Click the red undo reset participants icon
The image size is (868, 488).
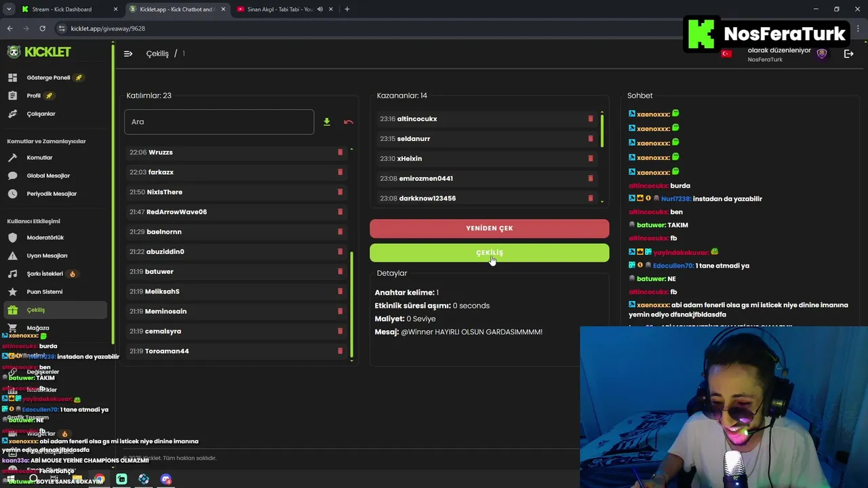coord(349,122)
